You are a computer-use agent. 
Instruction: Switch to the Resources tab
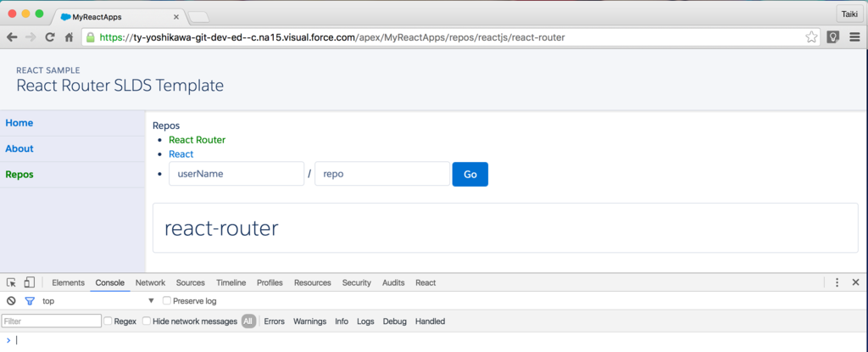(x=312, y=282)
